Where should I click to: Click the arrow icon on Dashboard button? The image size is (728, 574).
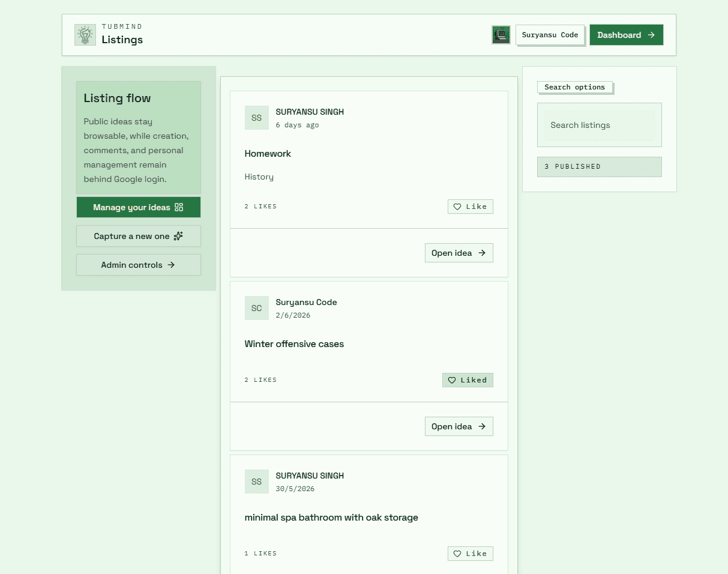point(651,35)
